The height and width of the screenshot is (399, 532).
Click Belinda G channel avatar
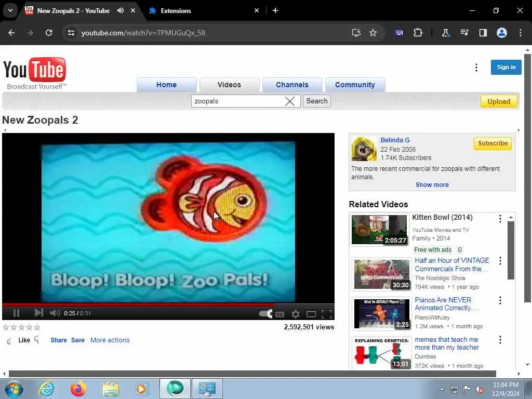(364, 149)
